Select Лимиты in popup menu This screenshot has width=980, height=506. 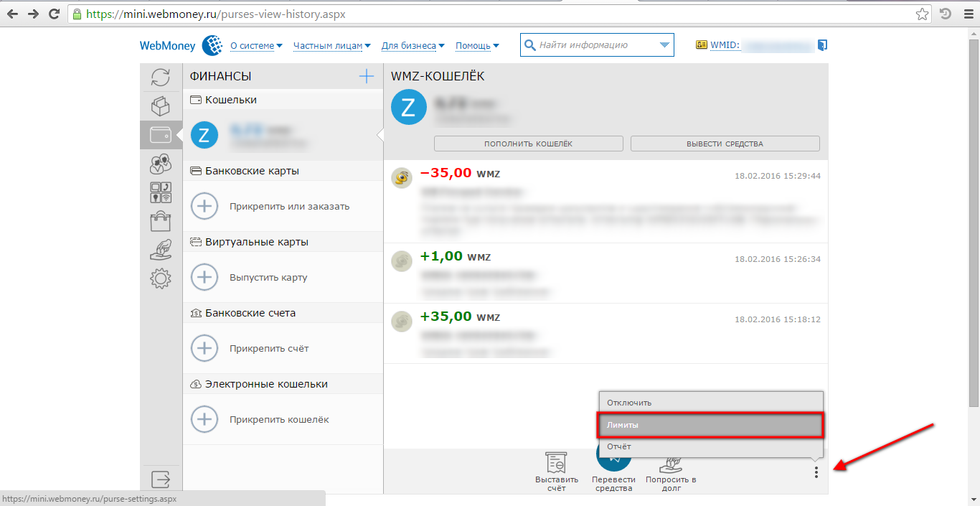coord(711,425)
